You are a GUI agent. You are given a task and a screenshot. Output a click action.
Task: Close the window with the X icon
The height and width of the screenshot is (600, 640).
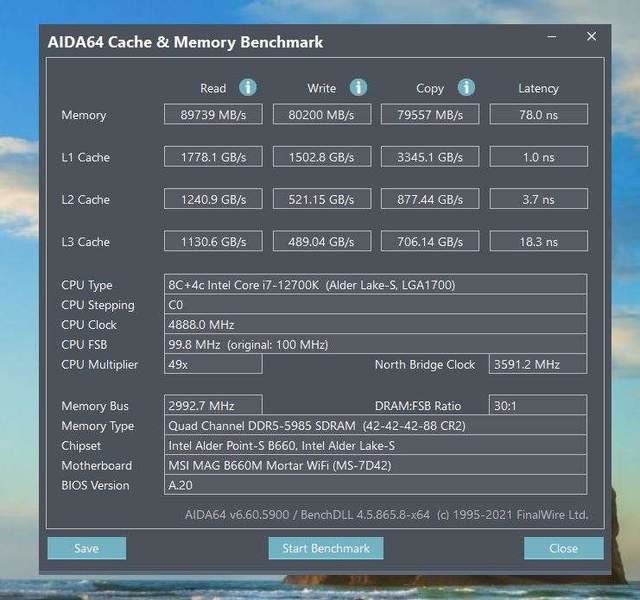pyautogui.click(x=591, y=36)
